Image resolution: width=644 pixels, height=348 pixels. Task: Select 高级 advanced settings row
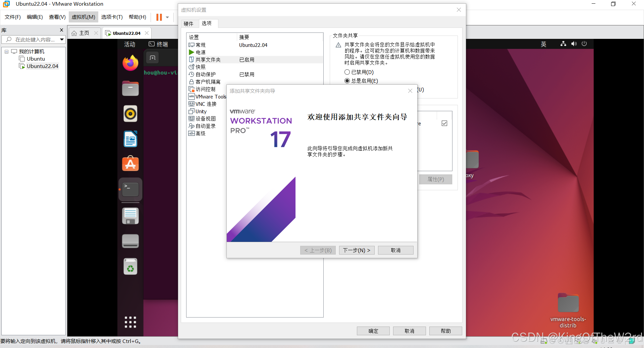click(207, 133)
